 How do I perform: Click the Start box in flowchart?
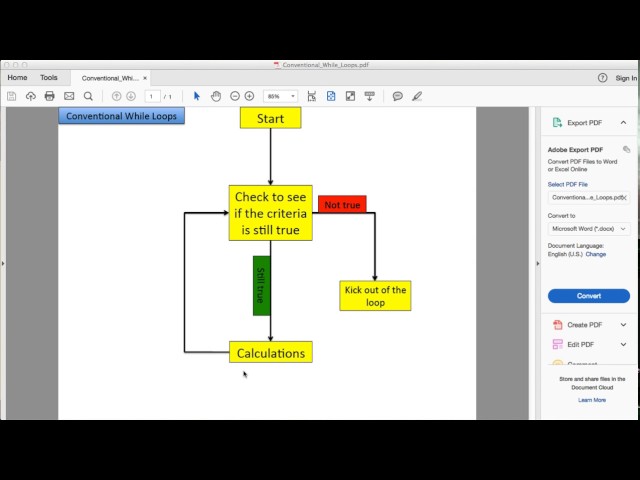pyautogui.click(x=270, y=118)
